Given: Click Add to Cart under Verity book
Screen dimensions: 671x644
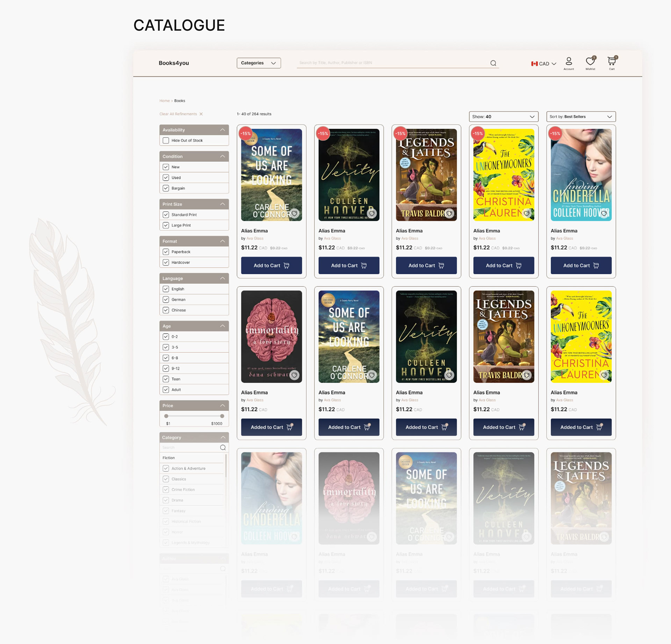Looking at the screenshot, I should (349, 266).
